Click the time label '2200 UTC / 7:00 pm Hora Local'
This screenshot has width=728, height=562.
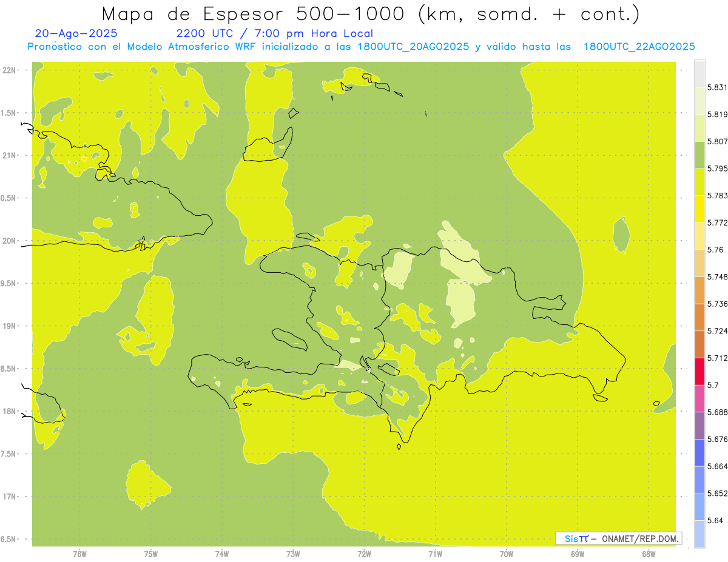pyautogui.click(x=275, y=34)
